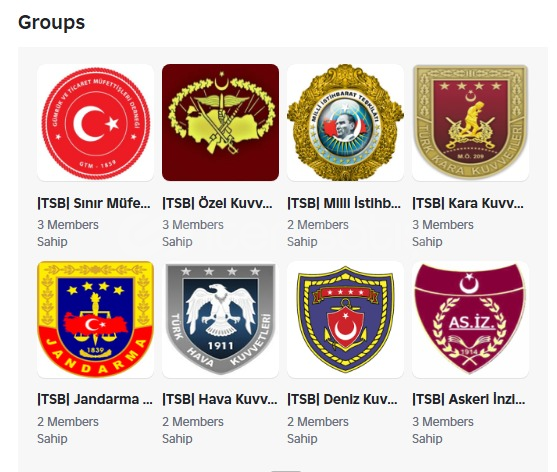Click Sahip label under the Jandarma group

[x=52, y=439]
